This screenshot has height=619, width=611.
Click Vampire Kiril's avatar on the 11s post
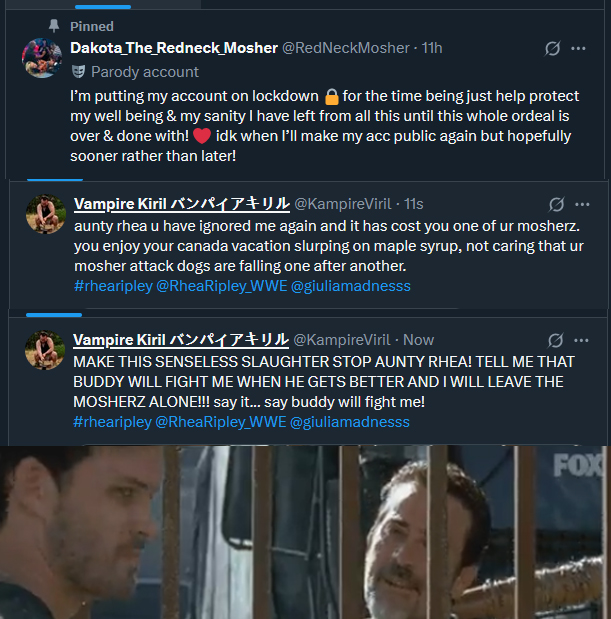tap(46, 214)
